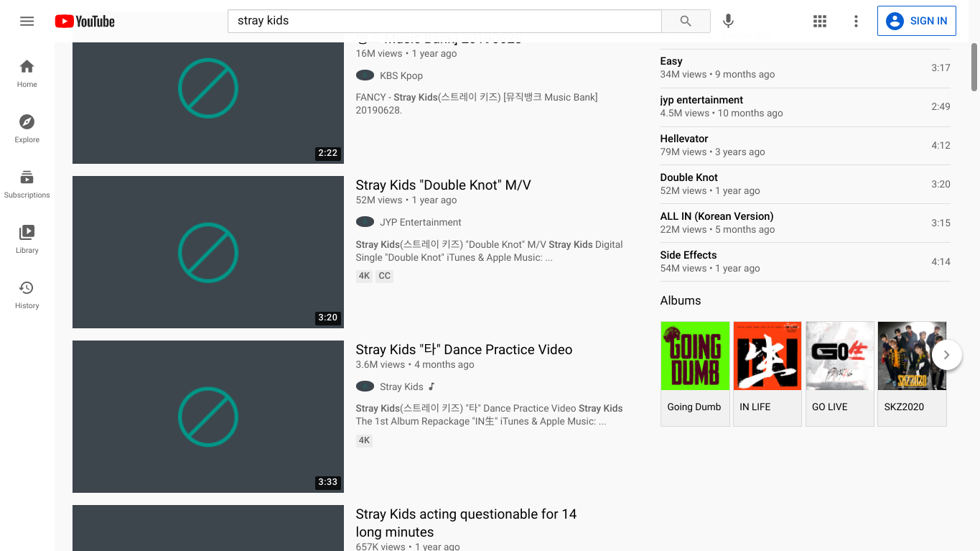Play song Hellevator from list
This screenshot has width=980, height=551.
pyautogui.click(x=806, y=145)
